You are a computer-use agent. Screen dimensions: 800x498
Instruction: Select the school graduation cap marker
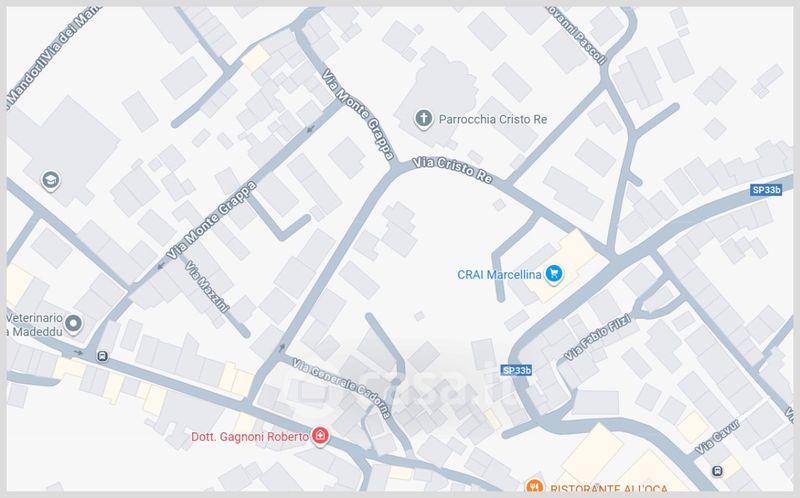click(51, 180)
